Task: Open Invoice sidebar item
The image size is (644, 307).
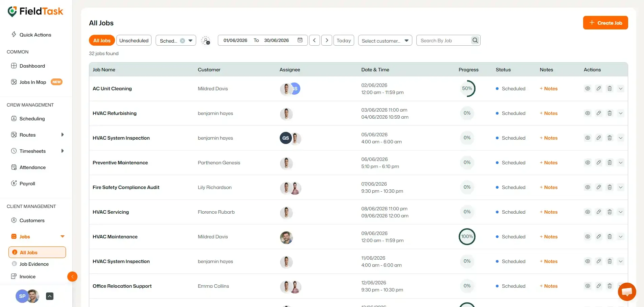Action: 23,276
